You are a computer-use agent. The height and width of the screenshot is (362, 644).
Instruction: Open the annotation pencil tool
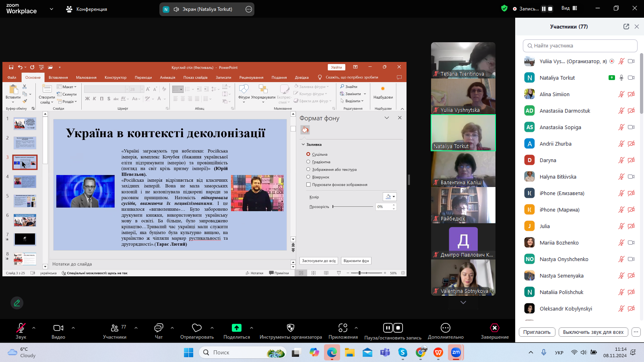[x=17, y=303]
